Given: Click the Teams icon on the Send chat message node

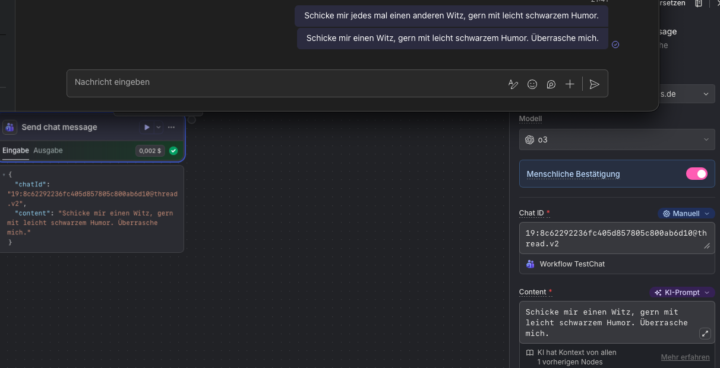Looking at the screenshot, I should (10, 127).
